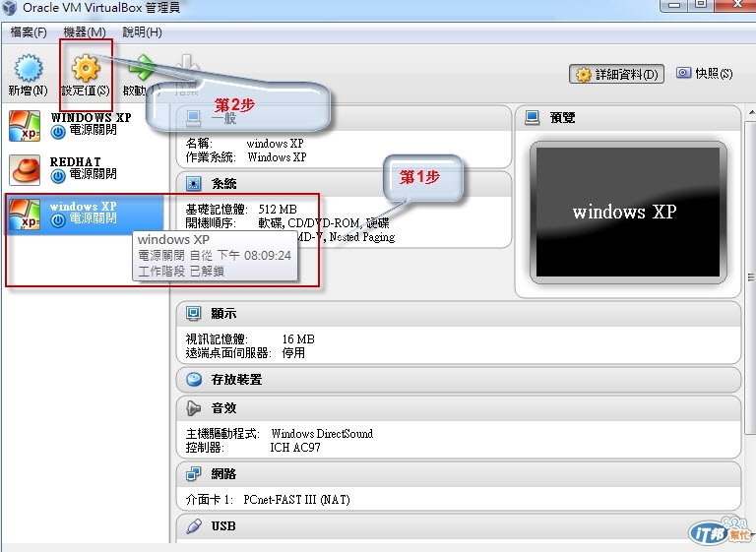Viewport: 756px width, 552px height.
Task: Click the selected windows XP machine icon
Action: tap(24, 215)
